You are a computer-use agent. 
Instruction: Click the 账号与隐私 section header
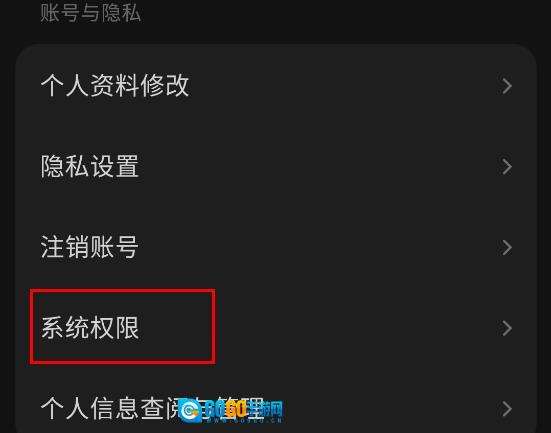pyautogui.click(x=91, y=13)
